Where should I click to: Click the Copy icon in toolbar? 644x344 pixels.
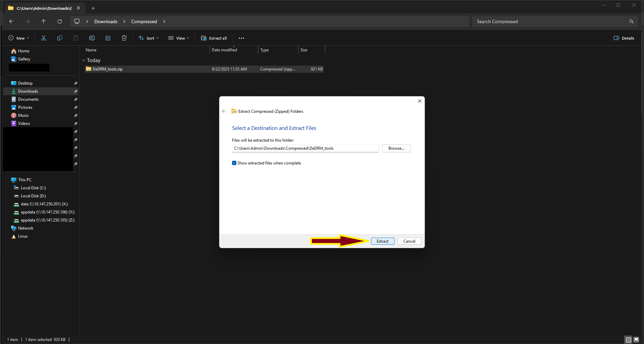click(x=60, y=38)
